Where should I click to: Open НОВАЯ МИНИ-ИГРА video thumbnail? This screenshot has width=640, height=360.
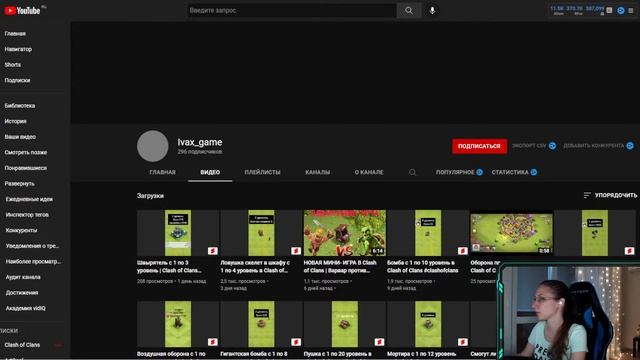(x=344, y=233)
